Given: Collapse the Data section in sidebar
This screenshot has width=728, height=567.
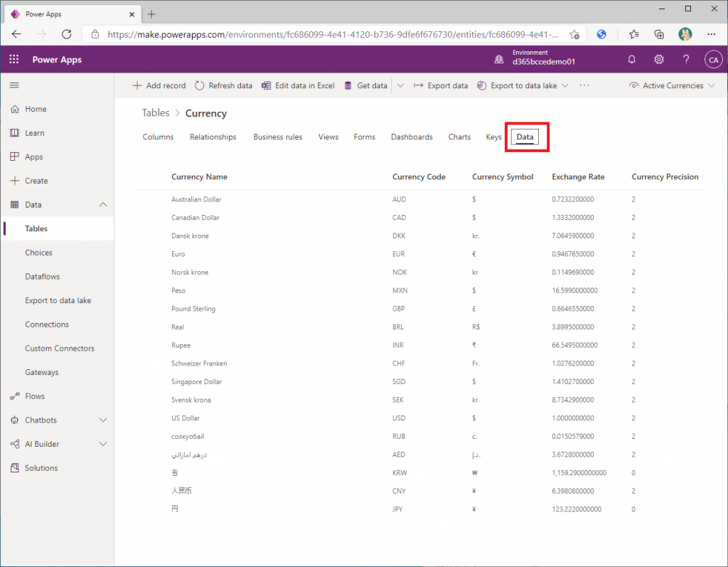Looking at the screenshot, I should 103,204.
